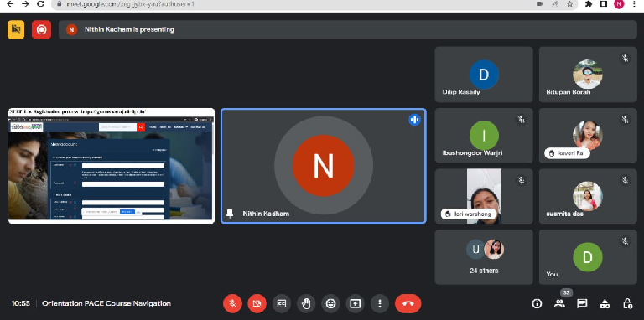
Task: Click the pin icon on Nithin Kadham's tile
Action: click(x=230, y=214)
